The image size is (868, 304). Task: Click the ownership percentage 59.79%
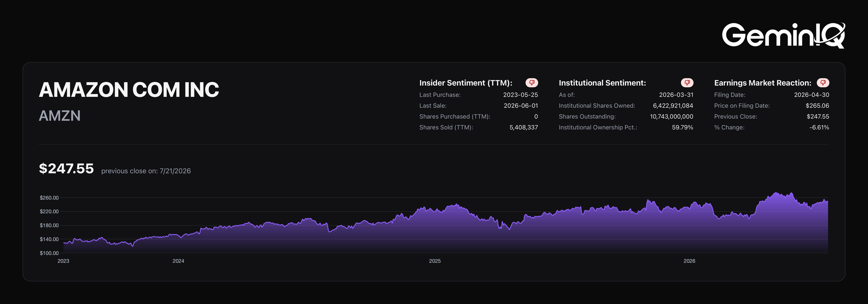(682, 127)
